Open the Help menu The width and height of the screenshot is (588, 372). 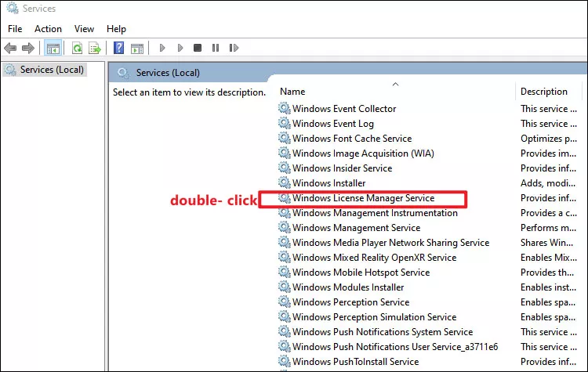116,29
